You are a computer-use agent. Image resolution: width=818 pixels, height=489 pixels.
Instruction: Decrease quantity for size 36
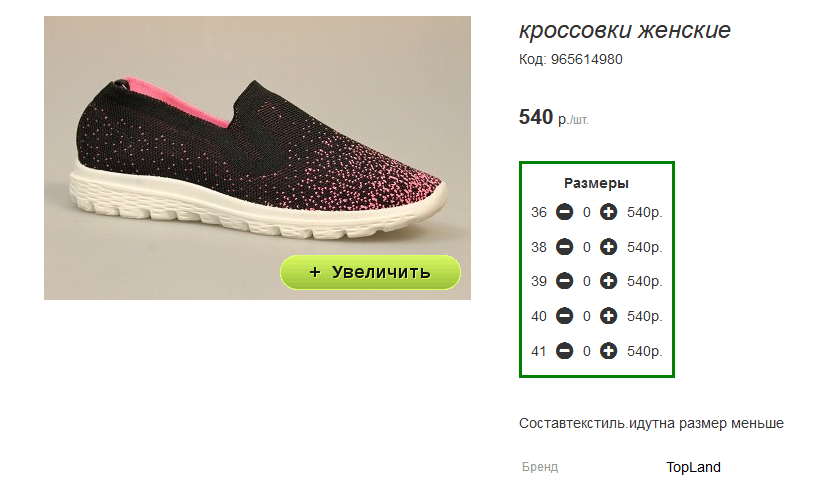pos(564,212)
